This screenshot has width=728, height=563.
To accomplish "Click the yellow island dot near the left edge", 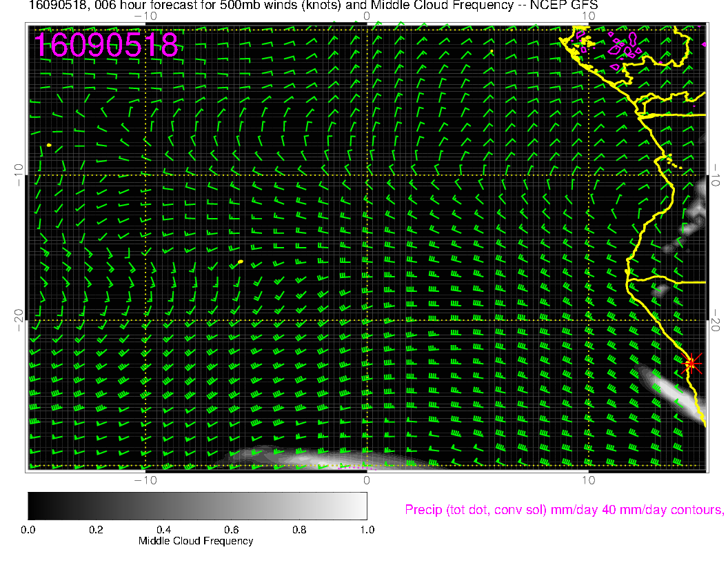I will point(49,145).
